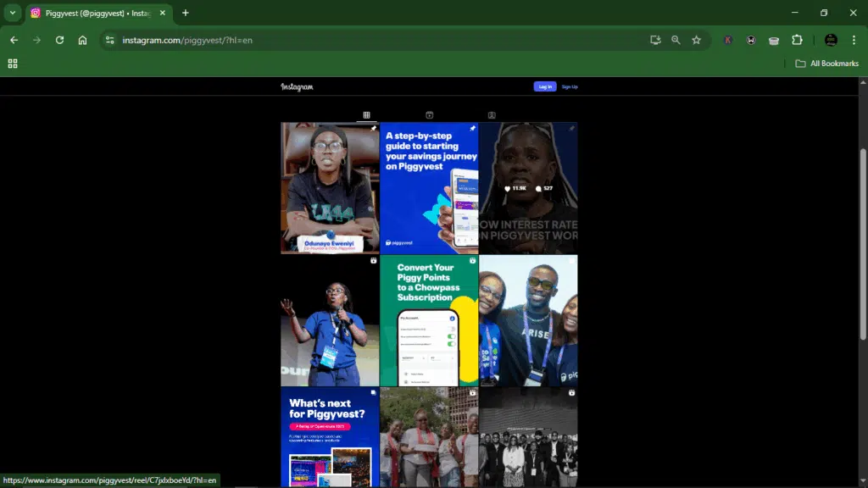Open the Reels tab icon
Screen dimensions: 868x488
coord(429,115)
